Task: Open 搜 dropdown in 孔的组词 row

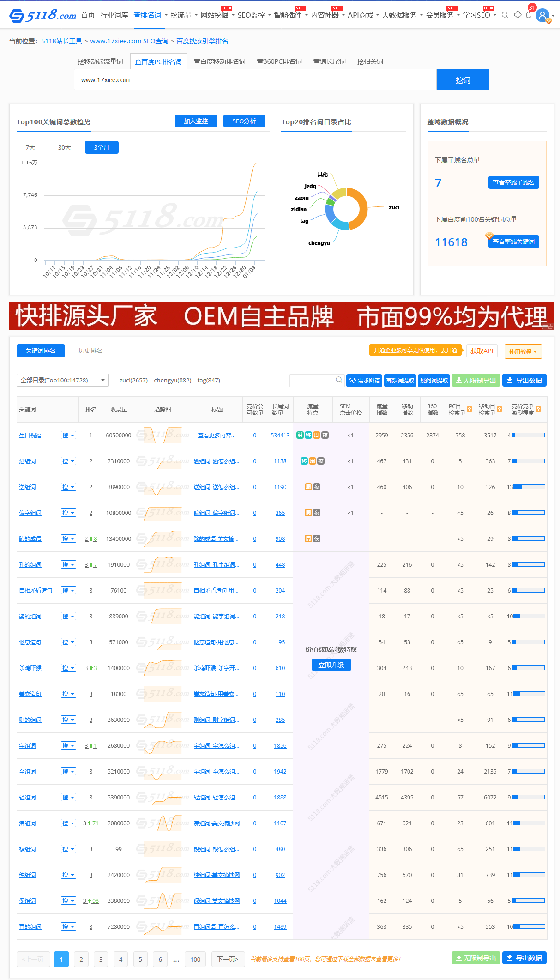Action: tap(68, 564)
